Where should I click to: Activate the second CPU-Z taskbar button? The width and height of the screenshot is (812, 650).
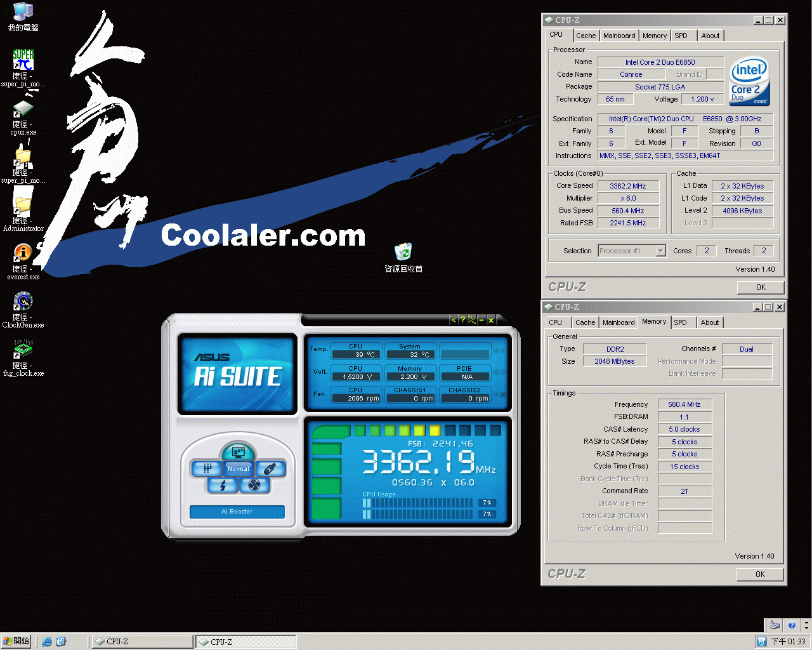click(246, 642)
